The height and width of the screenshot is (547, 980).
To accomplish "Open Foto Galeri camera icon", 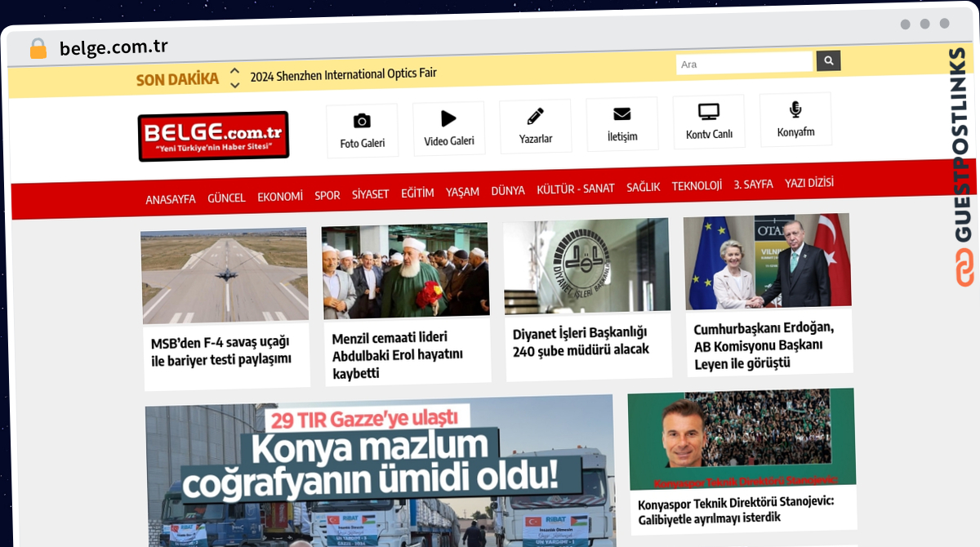I will (362, 121).
